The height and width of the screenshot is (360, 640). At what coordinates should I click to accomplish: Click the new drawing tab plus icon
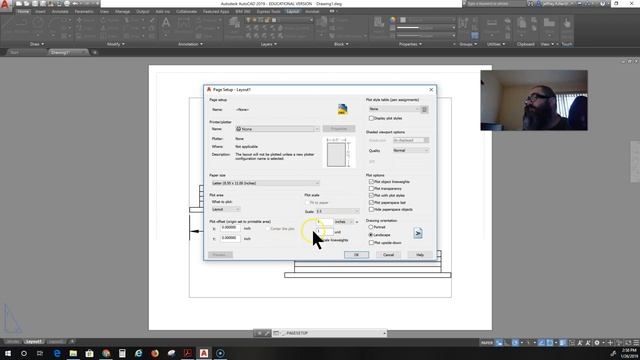(95, 52)
